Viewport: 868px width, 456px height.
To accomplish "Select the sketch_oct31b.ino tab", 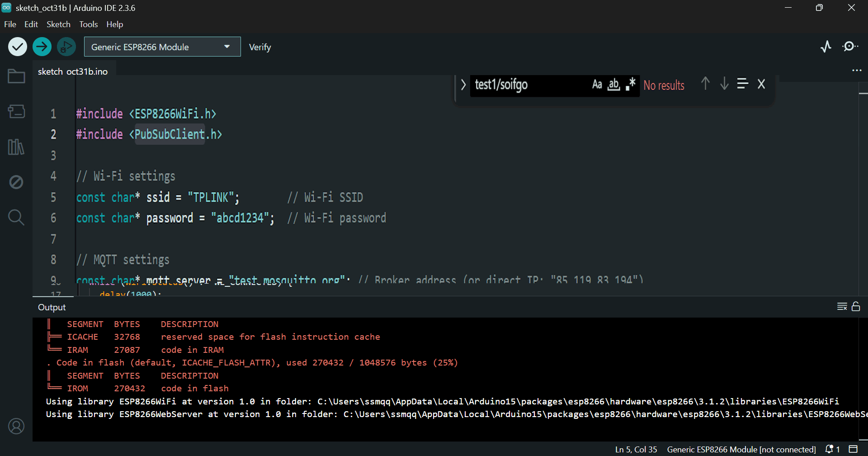I will [x=73, y=71].
